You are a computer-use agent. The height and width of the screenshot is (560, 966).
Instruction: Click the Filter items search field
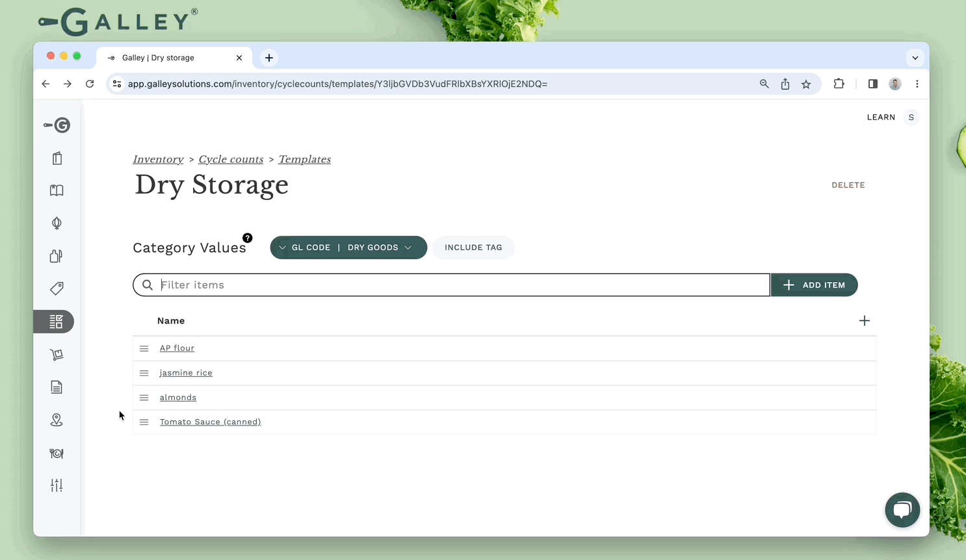(462, 285)
